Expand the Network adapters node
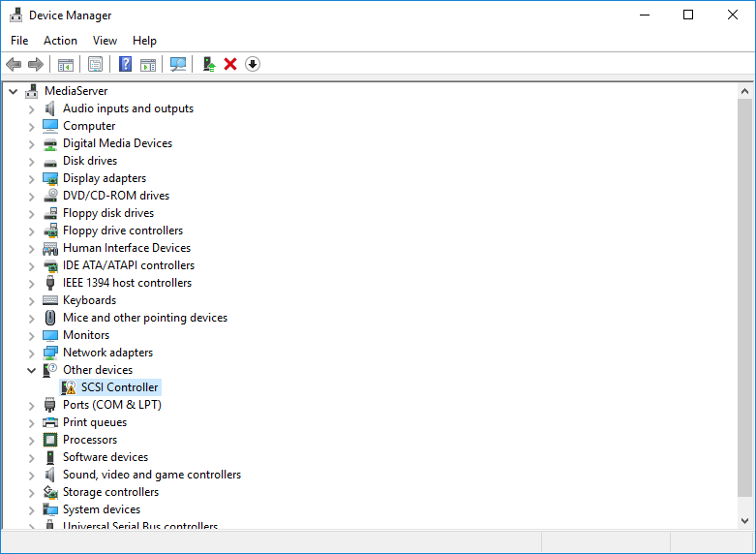This screenshot has width=756, height=554. pos(32,353)
